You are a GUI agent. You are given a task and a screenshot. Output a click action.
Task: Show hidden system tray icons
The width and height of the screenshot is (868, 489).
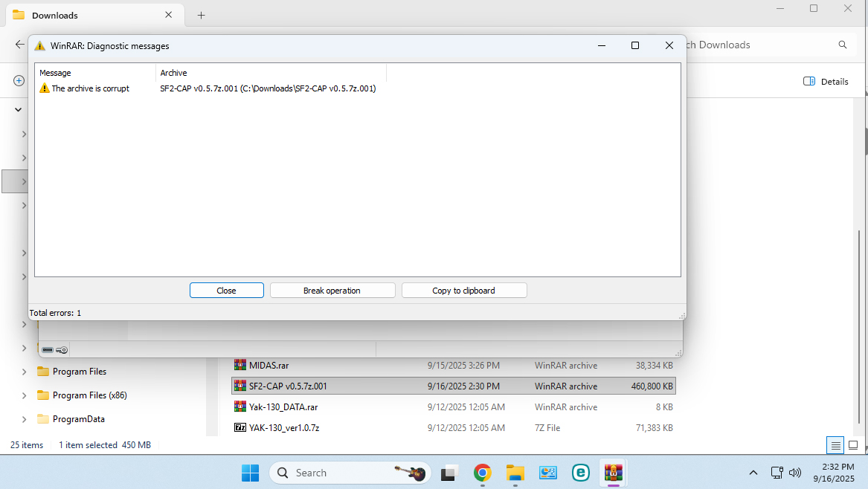(x=753, y=473)
